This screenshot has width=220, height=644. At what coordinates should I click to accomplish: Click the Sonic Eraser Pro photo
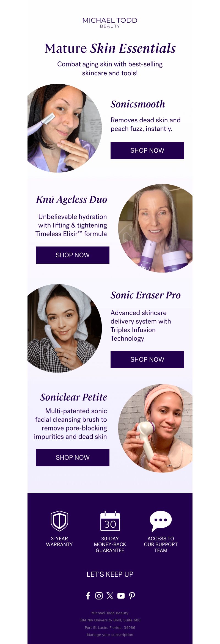(x=65, y=328)
